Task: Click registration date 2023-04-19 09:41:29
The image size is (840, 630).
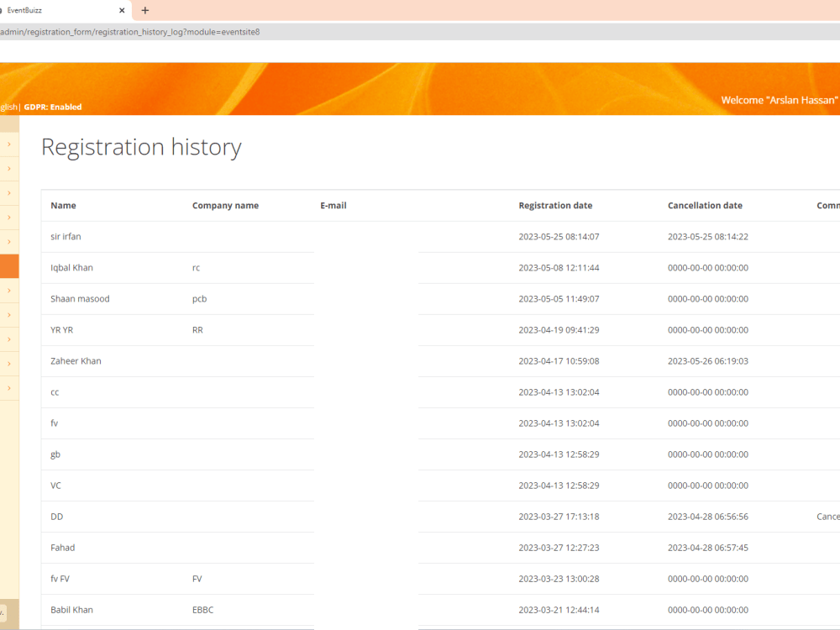Action: (559, 330)
